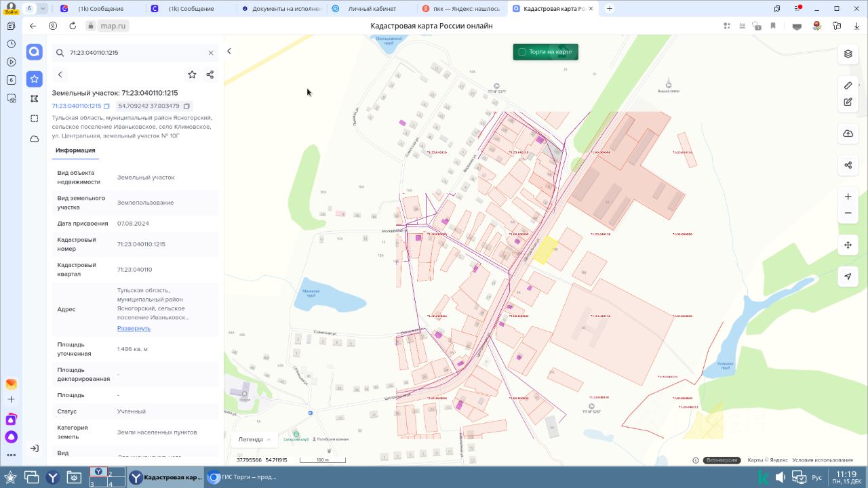Add parcel to favorites with star

[x=192, y=75]
